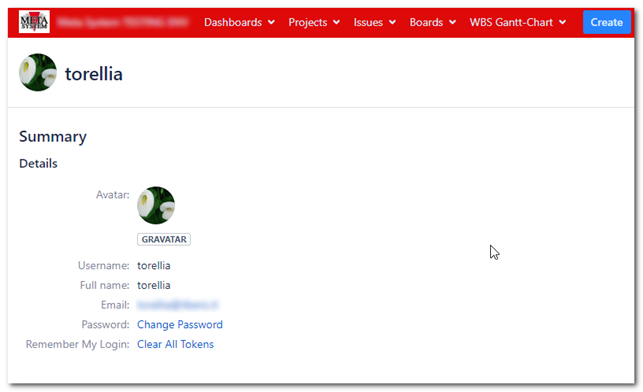Viewport: 643px width, 392px height.
Task: Click the Meta System logo icon
Action: pyautogui.click(x=34, y=22)
